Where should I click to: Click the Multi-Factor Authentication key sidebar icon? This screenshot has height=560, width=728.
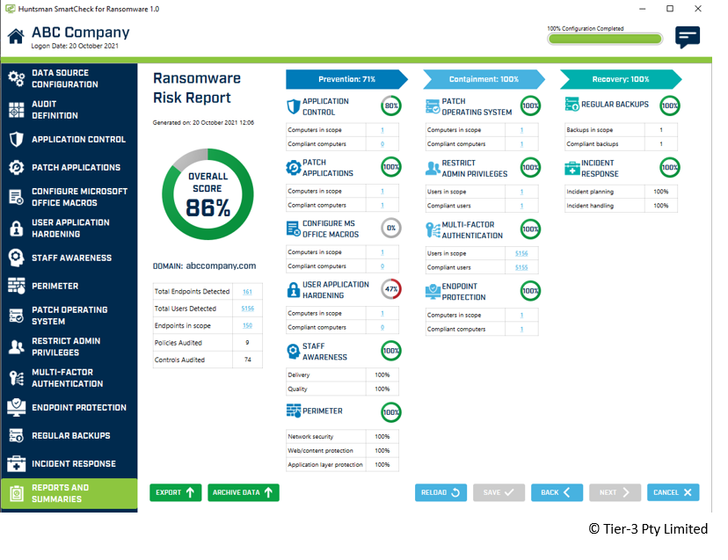[16, 378]
